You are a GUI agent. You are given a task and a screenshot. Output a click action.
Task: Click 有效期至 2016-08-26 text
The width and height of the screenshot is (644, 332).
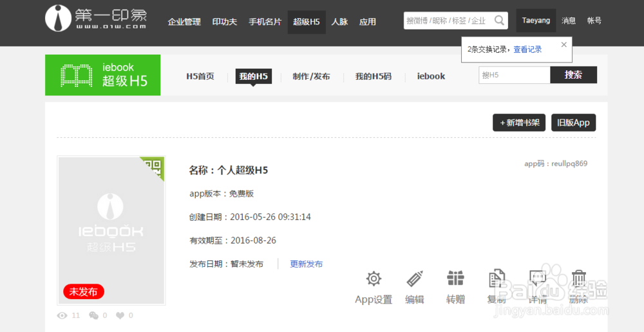(x=232, y=240)
